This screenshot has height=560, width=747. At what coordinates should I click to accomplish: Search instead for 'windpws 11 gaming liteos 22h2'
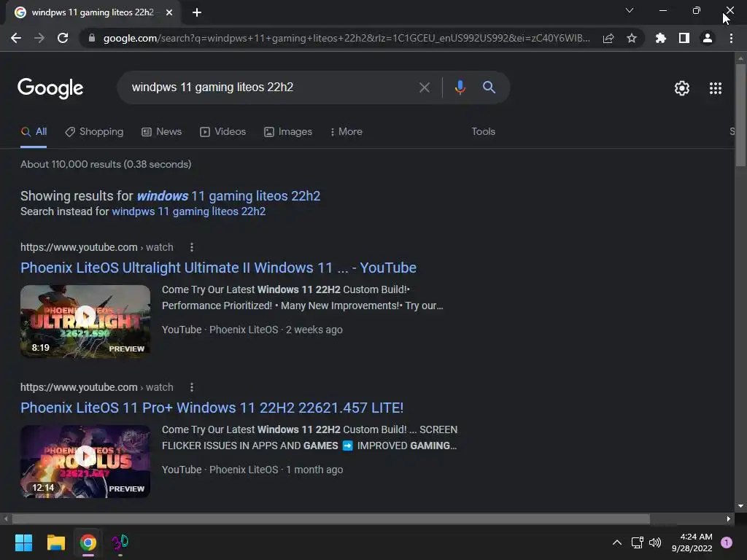click(189, 211)
